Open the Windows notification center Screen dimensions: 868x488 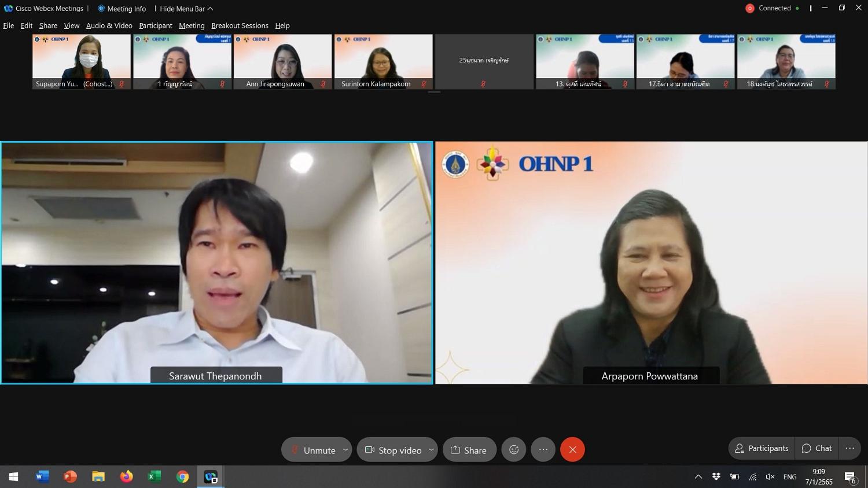(851, 478)
